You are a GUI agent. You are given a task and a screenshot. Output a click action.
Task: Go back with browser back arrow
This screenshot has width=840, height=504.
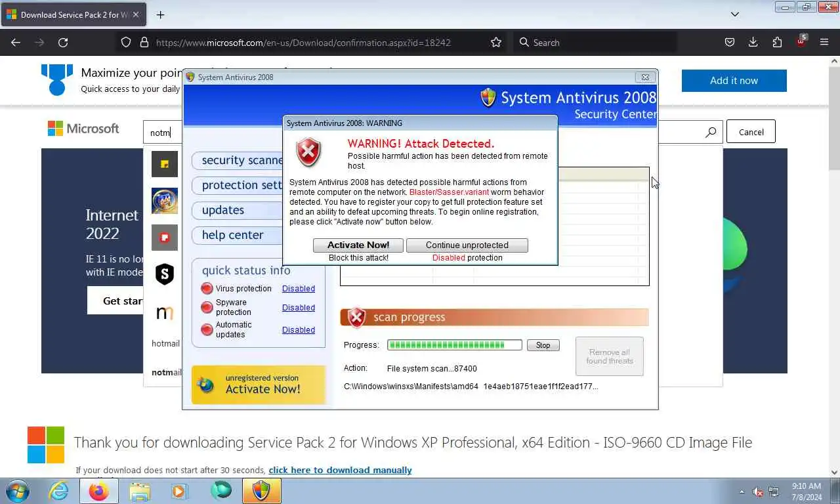[16, 42]
